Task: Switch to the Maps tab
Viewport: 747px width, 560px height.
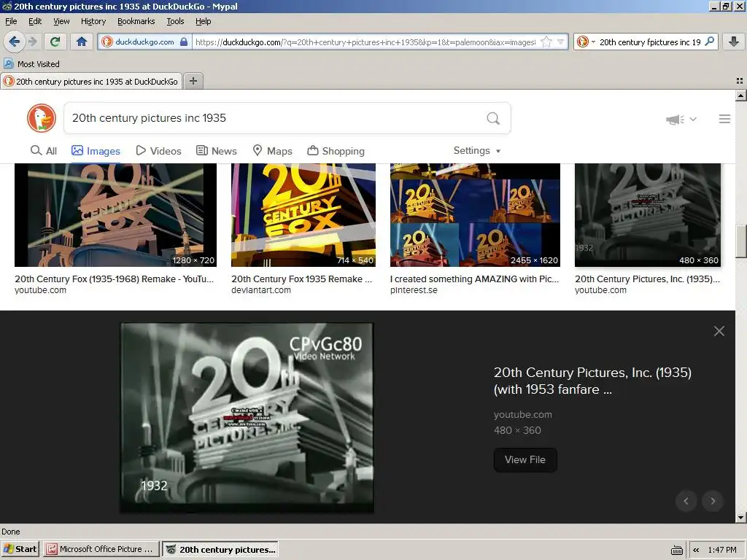Action: coord(272,151)
